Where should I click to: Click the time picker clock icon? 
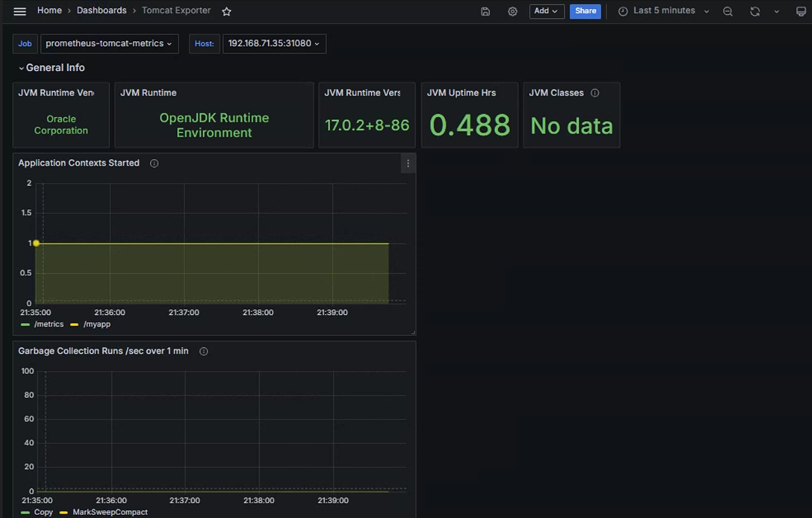tap(623, 11)
